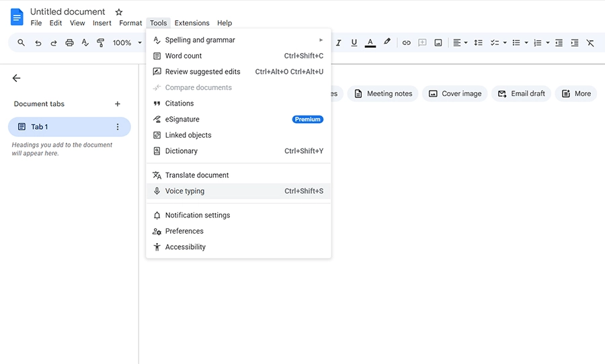The height and width of the screenshot is (364, 605).
Task: Click the insert link icon
Action: click(x=406, y=43)
